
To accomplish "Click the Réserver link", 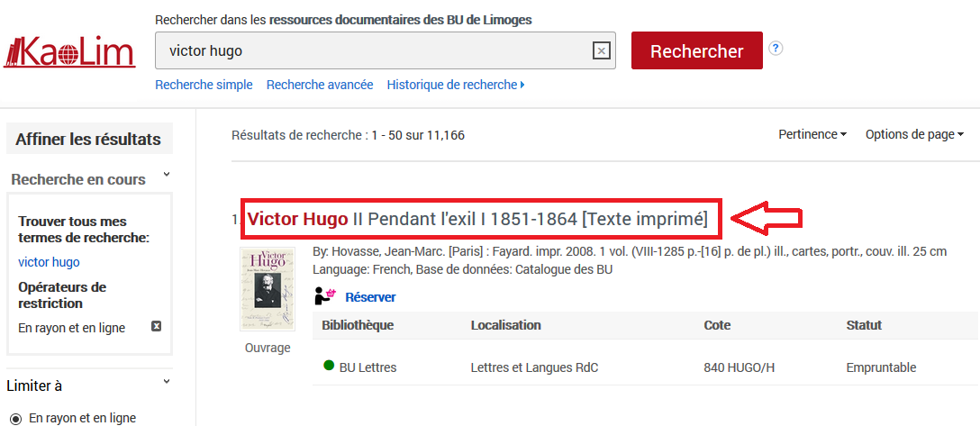I will coord(370,297).
